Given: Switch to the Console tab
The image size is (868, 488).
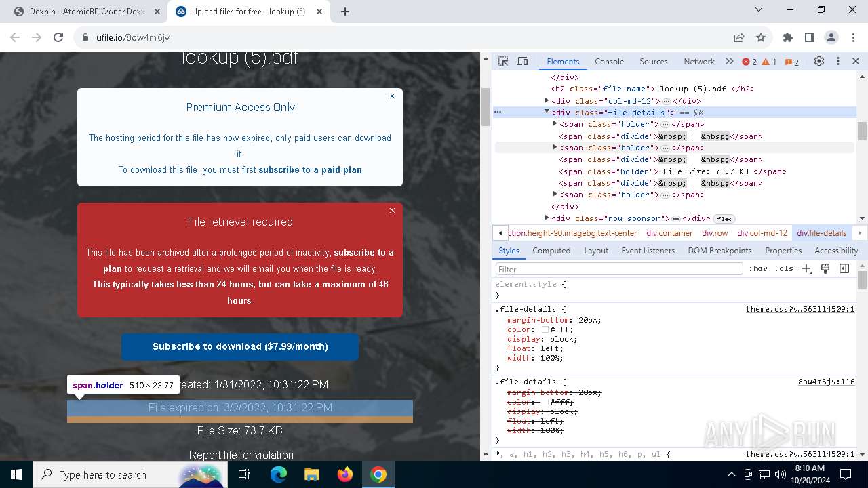Looking at the screenshot, I should coord(609,61).
